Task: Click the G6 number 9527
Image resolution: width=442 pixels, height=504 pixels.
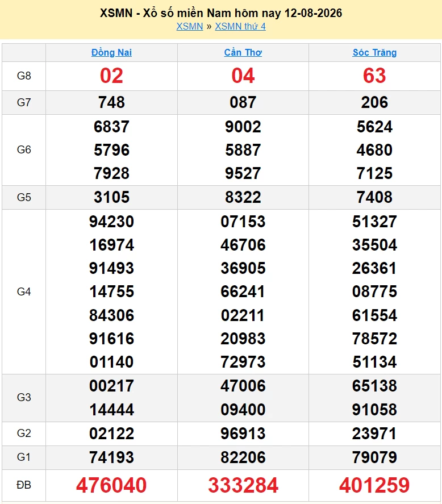Action: (x=243, y=173)
